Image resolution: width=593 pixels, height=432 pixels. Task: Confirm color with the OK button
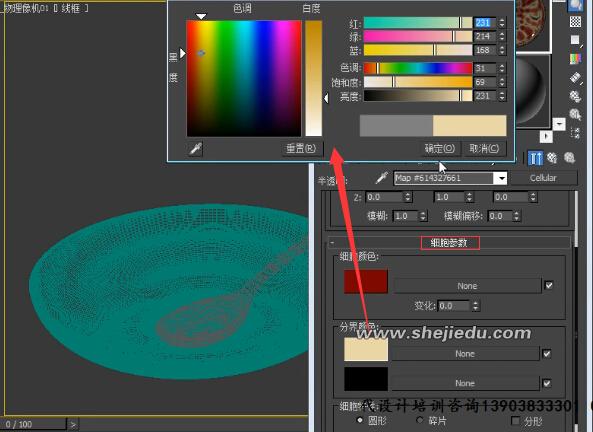439,148
